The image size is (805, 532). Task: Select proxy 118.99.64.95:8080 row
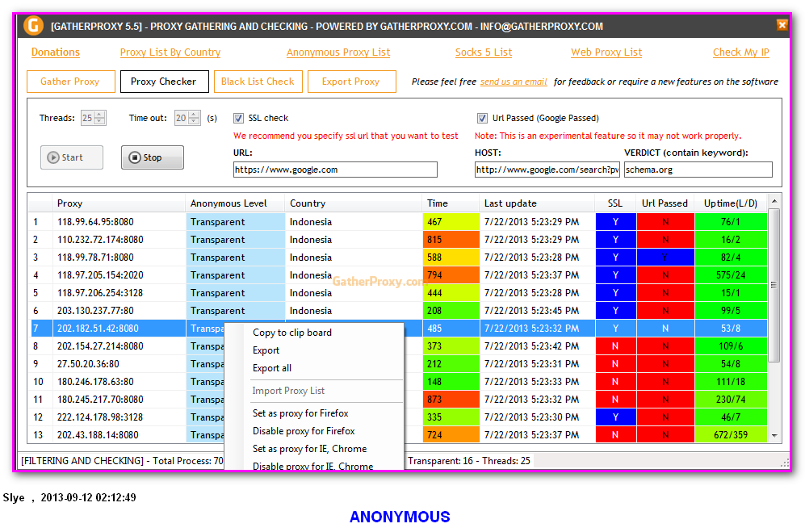pos(398,222)
